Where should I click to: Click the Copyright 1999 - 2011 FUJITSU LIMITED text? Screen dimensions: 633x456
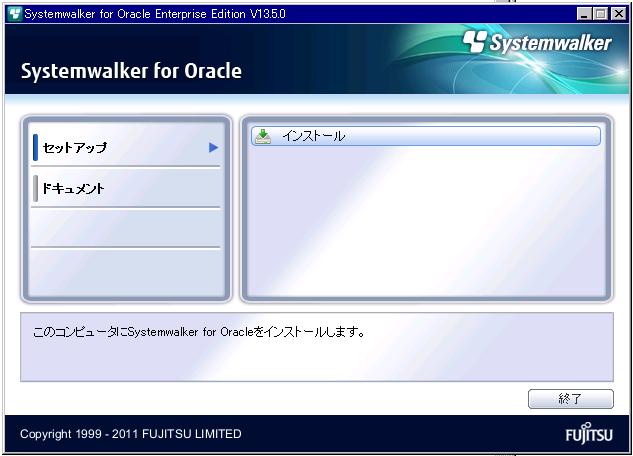click(x=131, y=434)
